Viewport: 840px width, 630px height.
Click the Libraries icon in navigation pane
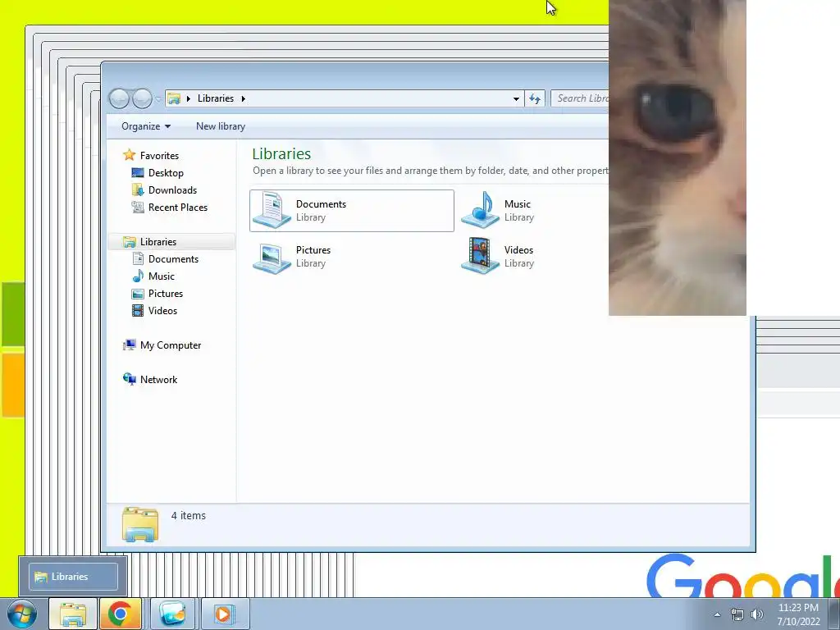point(129,242)
